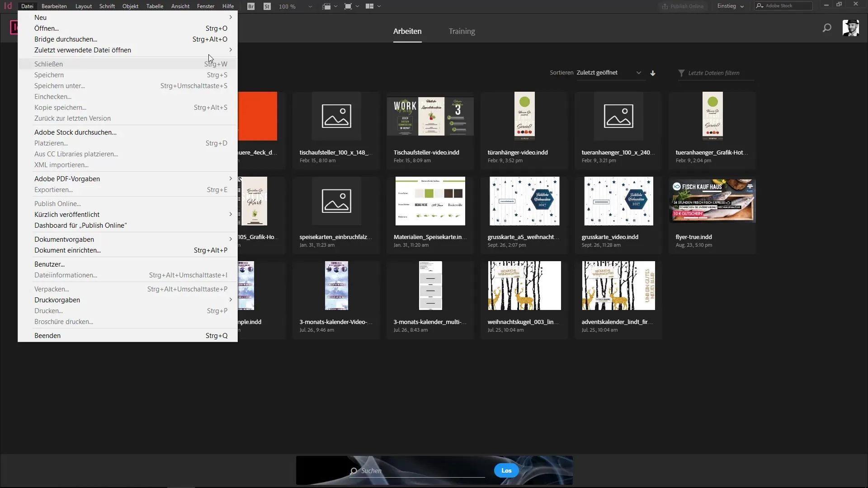
Task: Open the user profile avatar
Action: click(x=851, y=28)
